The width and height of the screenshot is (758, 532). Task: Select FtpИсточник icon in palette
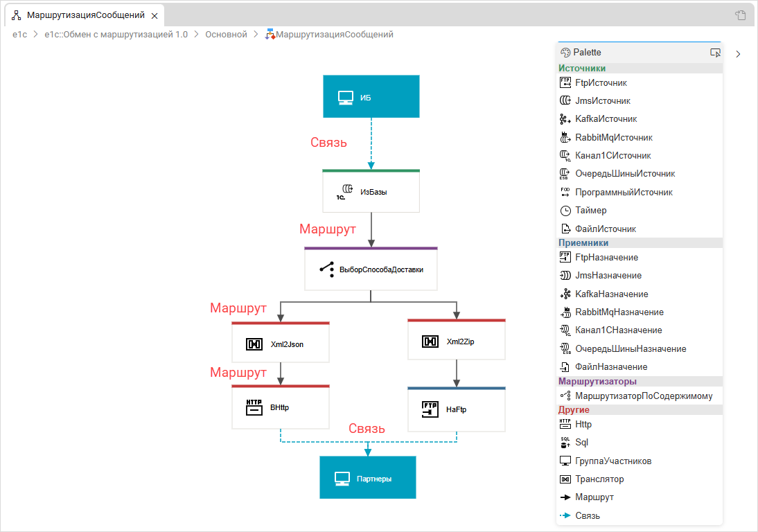click(565, 82)
